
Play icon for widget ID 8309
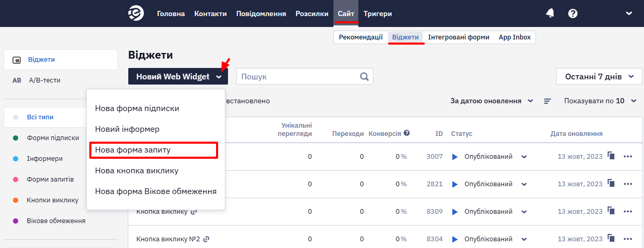455,212
